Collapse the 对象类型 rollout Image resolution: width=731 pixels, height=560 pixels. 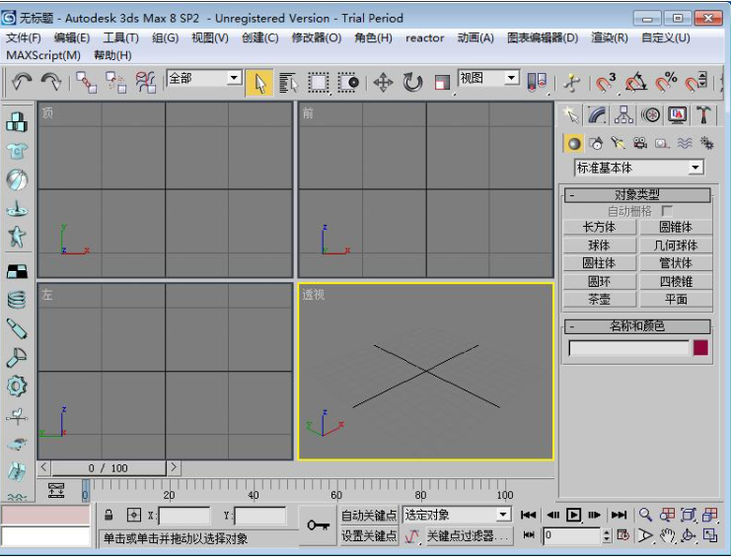[x=637, y=195]
